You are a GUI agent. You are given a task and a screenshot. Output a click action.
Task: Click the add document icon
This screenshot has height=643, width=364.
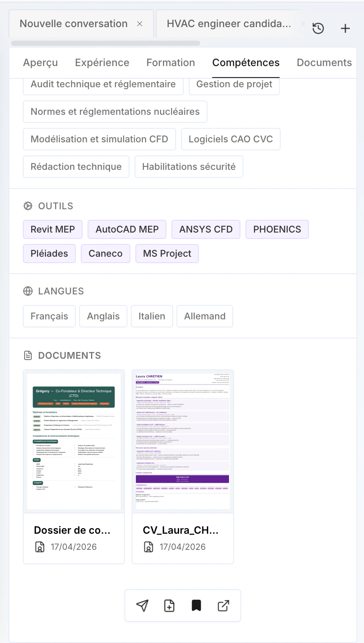point(169,606)
